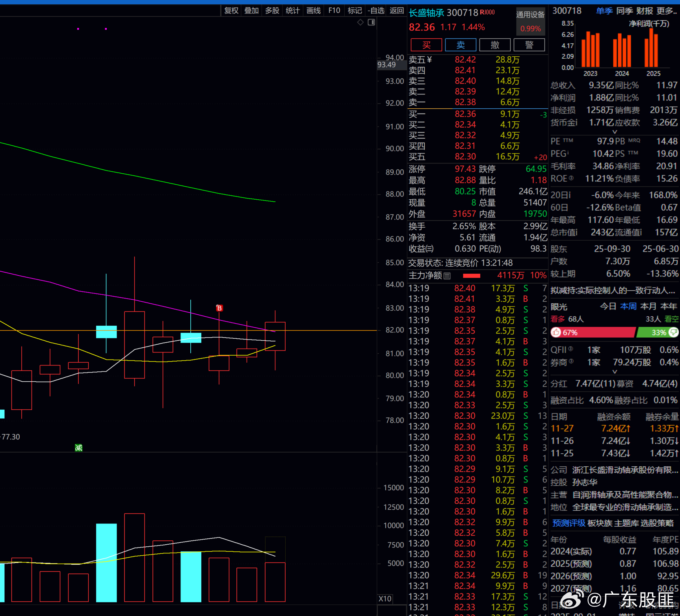The image size is (680, 616).
Task: Click the 11-27 margin financing row
Action: point(615,429)
